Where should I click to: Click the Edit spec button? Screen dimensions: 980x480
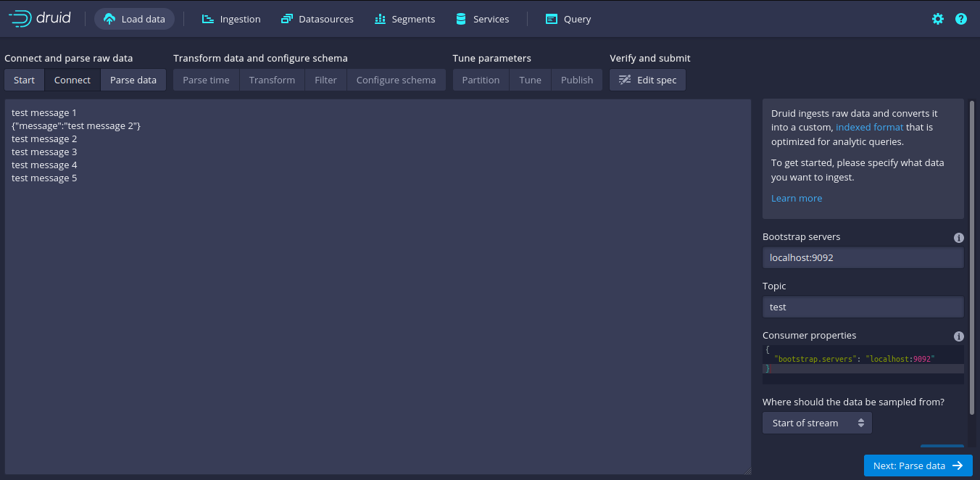point(647,80)
